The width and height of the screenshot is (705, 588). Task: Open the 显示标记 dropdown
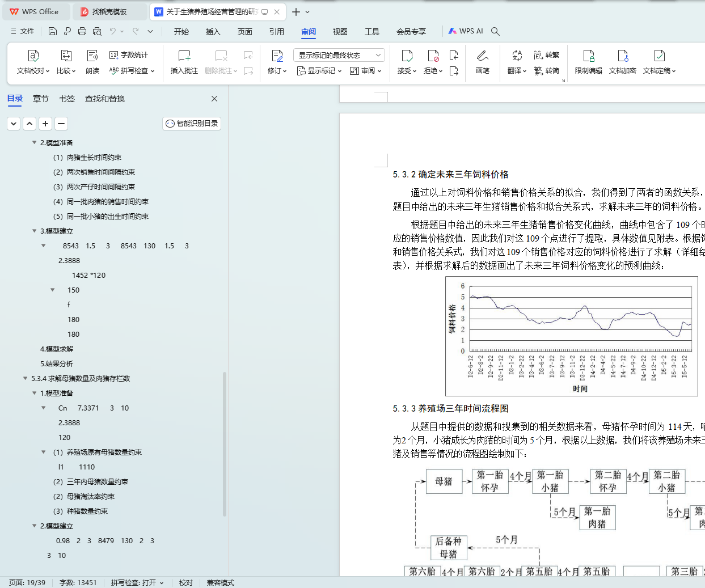tap(319, 71)
